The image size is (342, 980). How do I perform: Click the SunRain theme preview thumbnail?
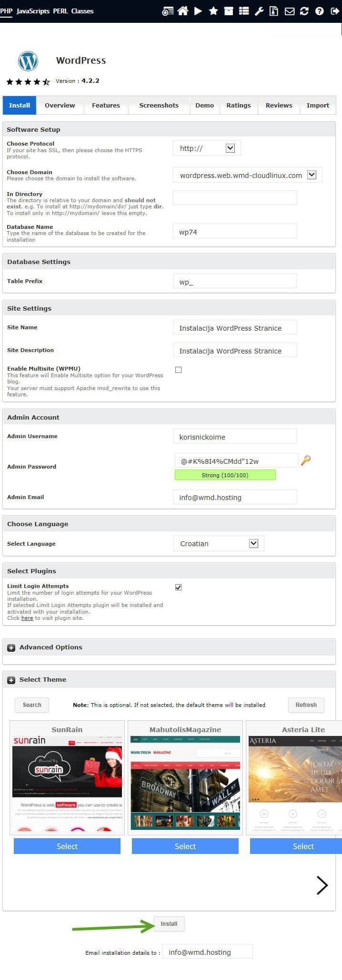click(67, 784)
